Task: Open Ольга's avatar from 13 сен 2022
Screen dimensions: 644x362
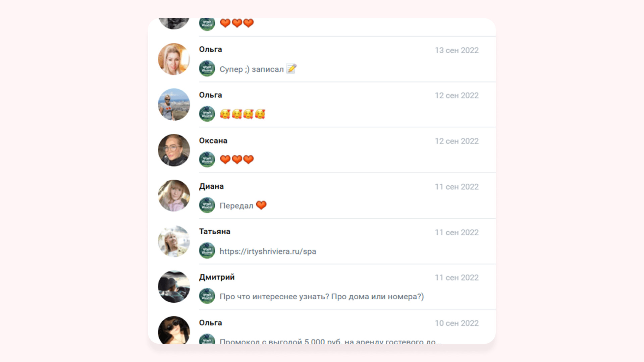Action: [174, 59]
